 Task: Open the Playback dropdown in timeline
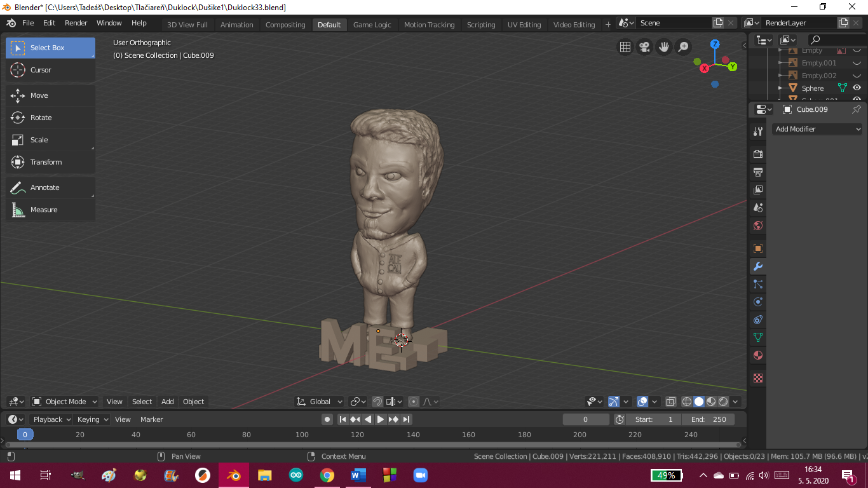pos(51,419)
